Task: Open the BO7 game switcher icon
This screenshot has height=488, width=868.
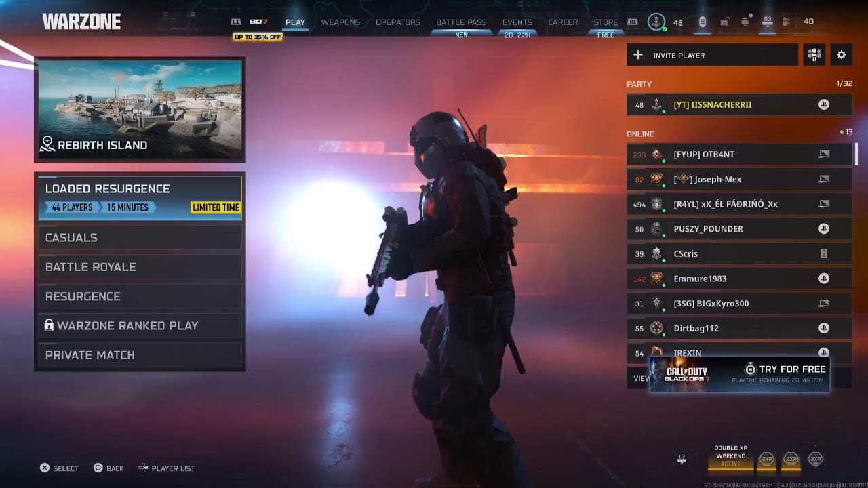Action: click(x=258, y=22)
